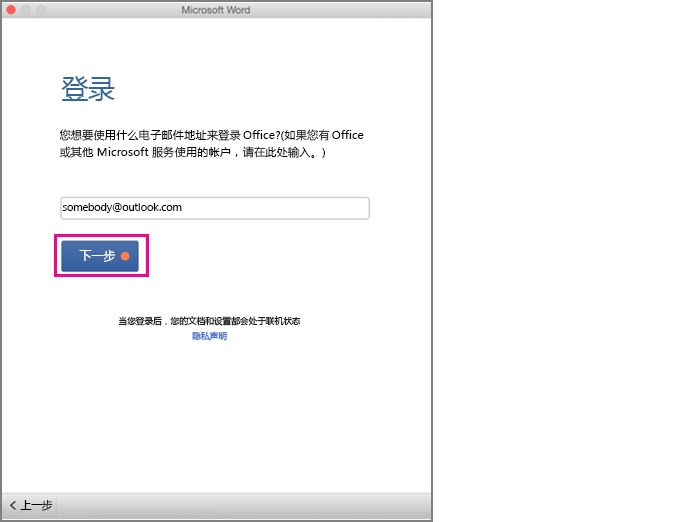Screen dimensions: 700x522
Task: Click the somebody@outlook.com text in the field
Action: 122,208
